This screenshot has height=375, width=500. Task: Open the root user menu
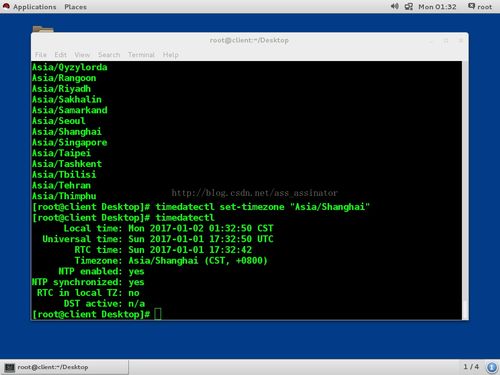[x=480, y=7]
